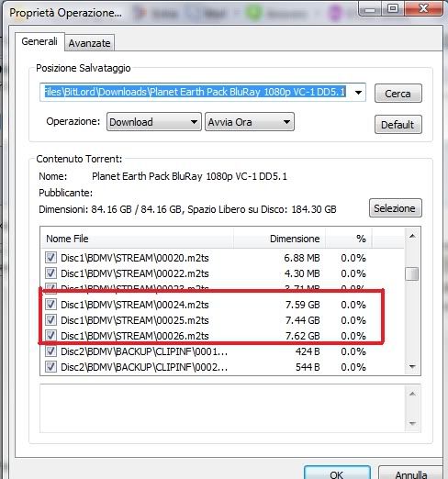Click the save location path field
The image size is (448, 479).
(196, 92)
